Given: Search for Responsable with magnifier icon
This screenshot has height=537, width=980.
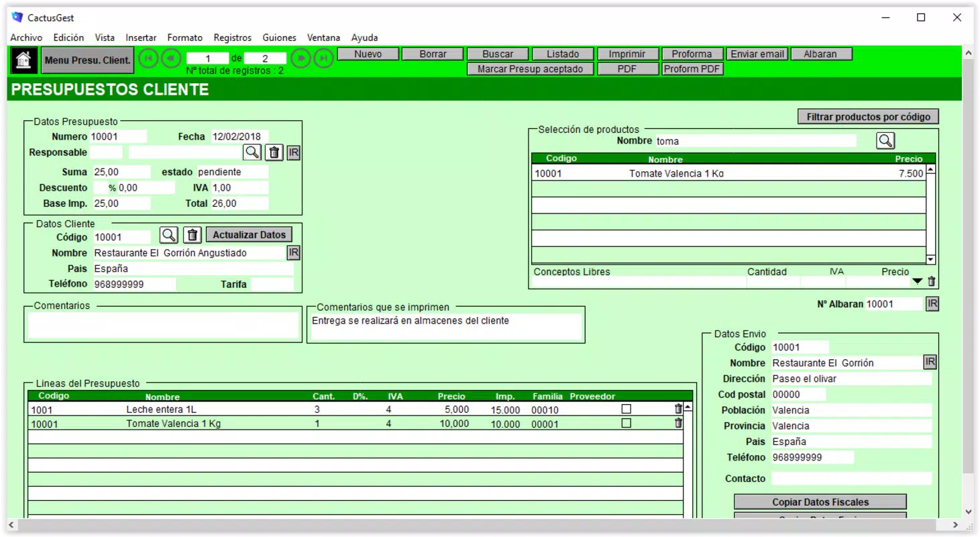Looking at the screenshot, I should click(x=252, y=152).
